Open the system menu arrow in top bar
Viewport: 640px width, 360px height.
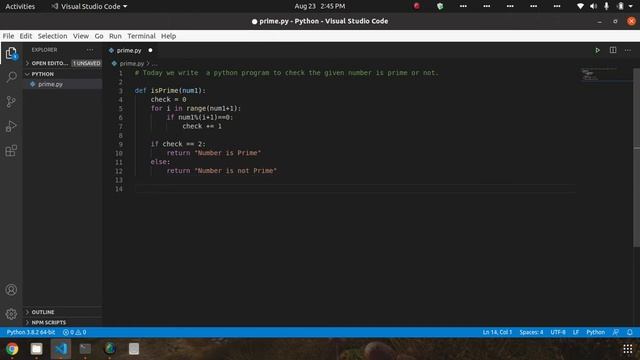[x=631, y=6]
